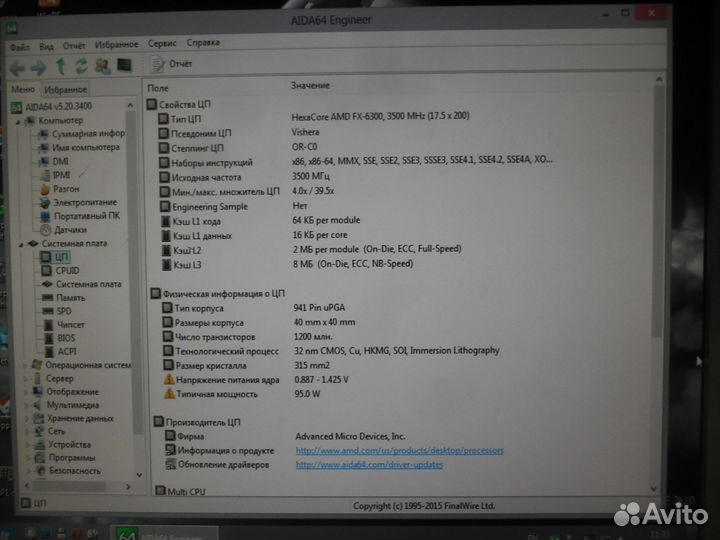Expand the Мультимедиа tree node
This screenshot has height=540, width=720.
[26, 405]
